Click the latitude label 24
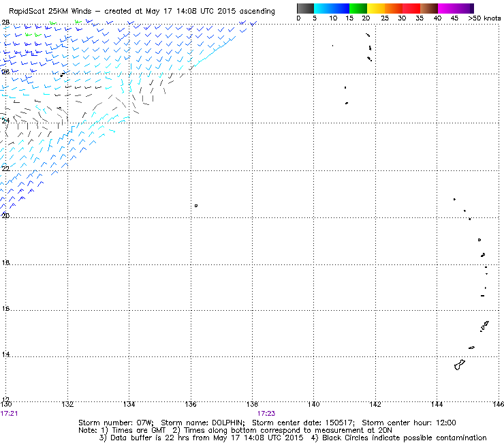504x443 pixels. tap(5, 121)
